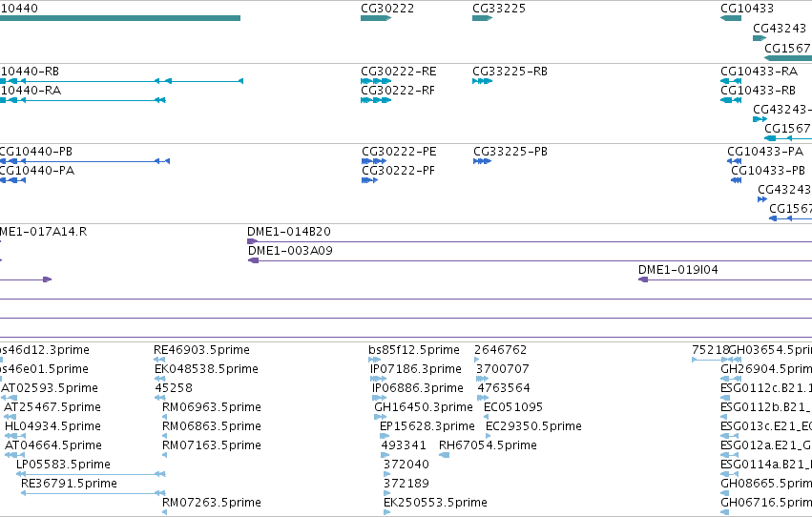Select EST EC29350.5prime
The image size is (812, 517).
click(x=533, y=427)
